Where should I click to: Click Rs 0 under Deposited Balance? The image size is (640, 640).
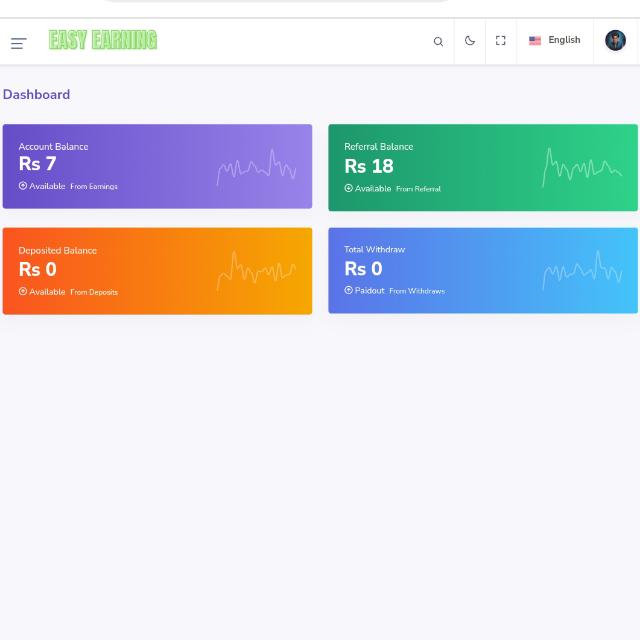point(38,269)
